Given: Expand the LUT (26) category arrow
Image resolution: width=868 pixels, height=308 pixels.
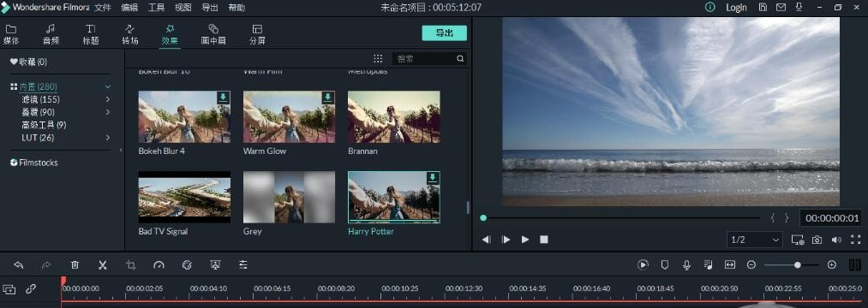Looking at the screenshot, I should 108,138.
